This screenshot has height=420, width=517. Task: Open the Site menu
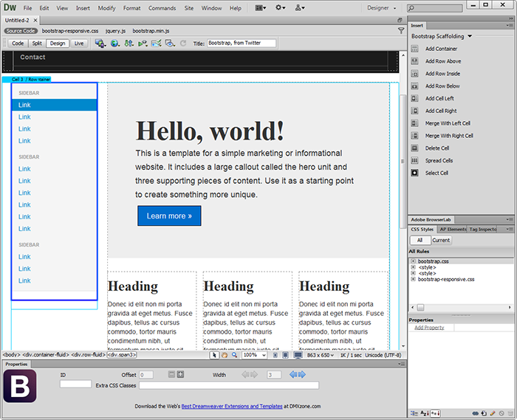pyautogui.click(x=189, y=8)
